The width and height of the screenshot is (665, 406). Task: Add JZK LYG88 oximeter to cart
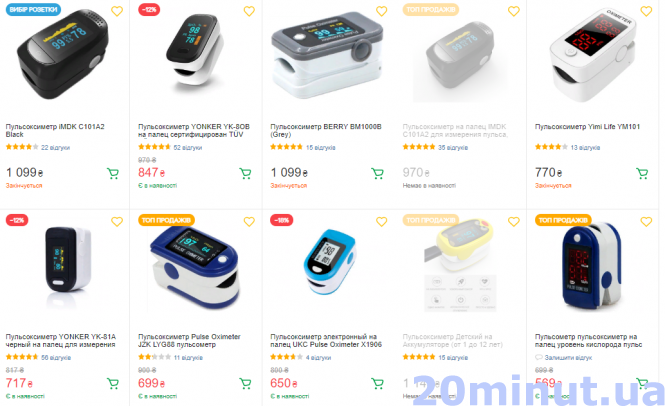[245, 384]
